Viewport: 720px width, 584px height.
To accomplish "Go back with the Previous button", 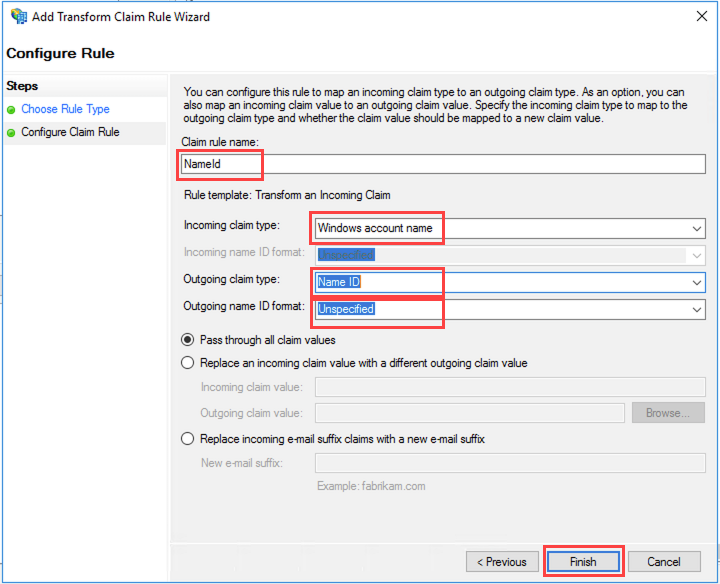I will [x=502, y=562].
